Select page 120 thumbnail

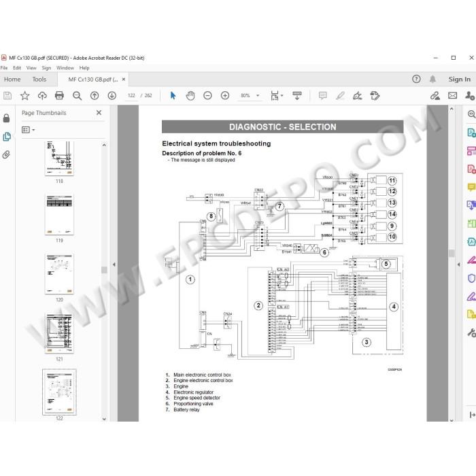click(60, 274)
